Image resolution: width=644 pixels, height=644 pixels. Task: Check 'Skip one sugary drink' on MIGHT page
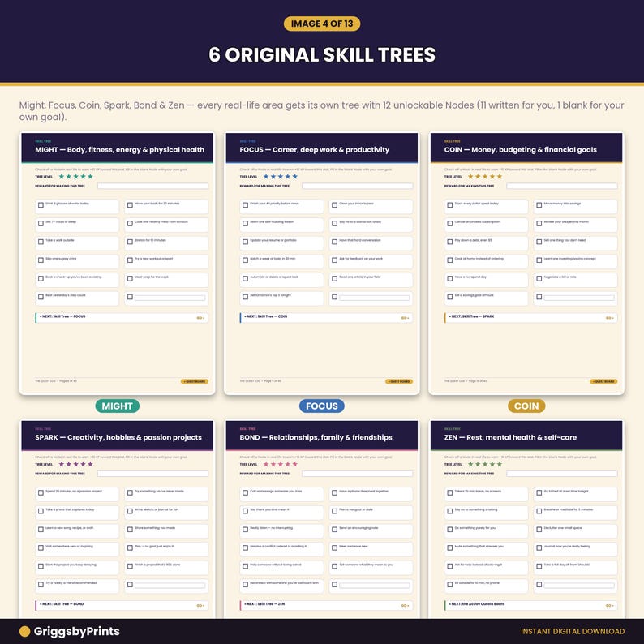click(x=41, y=260)
